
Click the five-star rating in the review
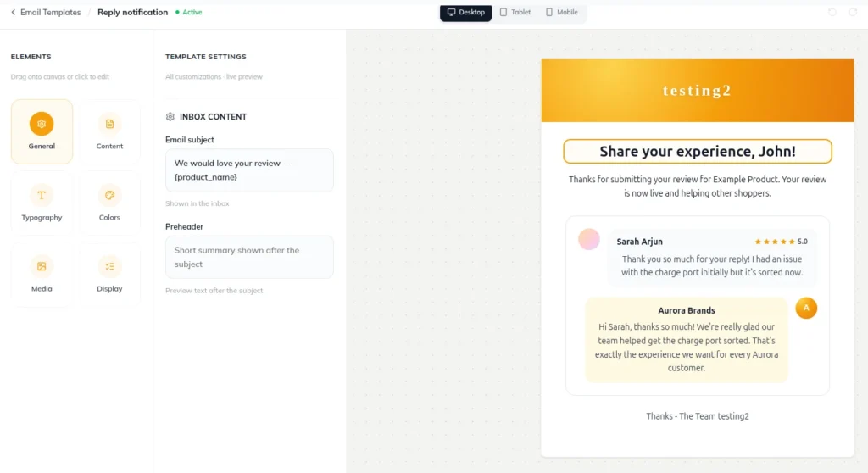pyautogui.click(x=775, y=242)
